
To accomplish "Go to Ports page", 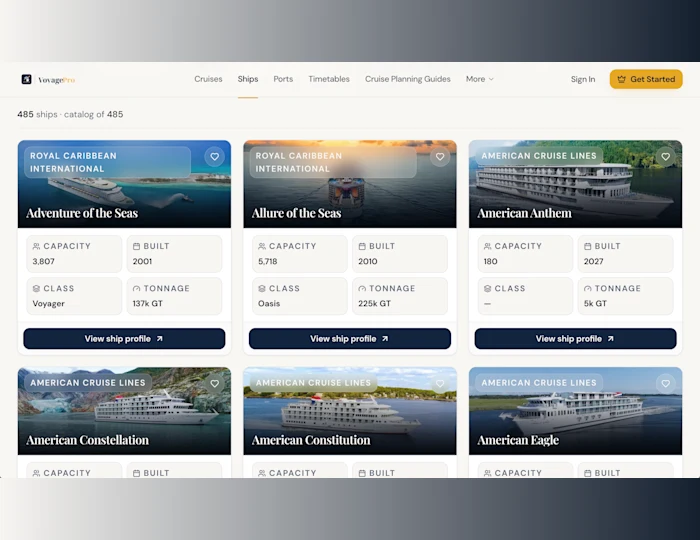I will (283, 79).
